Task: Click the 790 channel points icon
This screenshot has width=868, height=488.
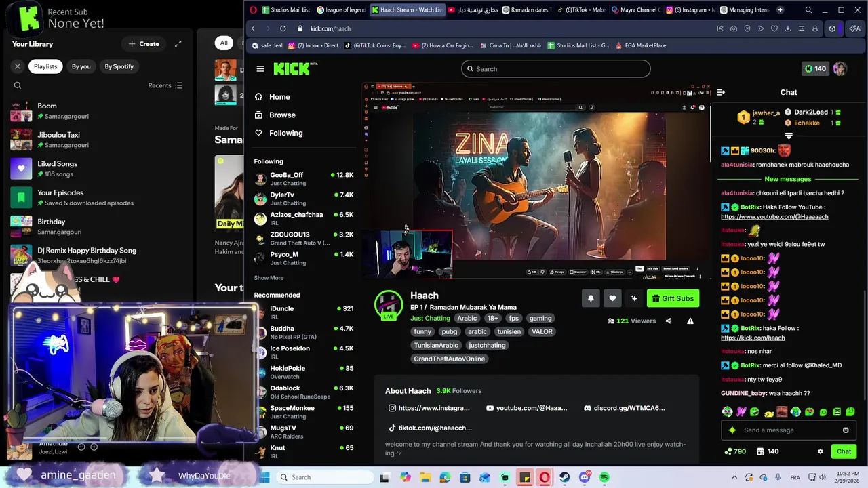Action: [735, 451]
